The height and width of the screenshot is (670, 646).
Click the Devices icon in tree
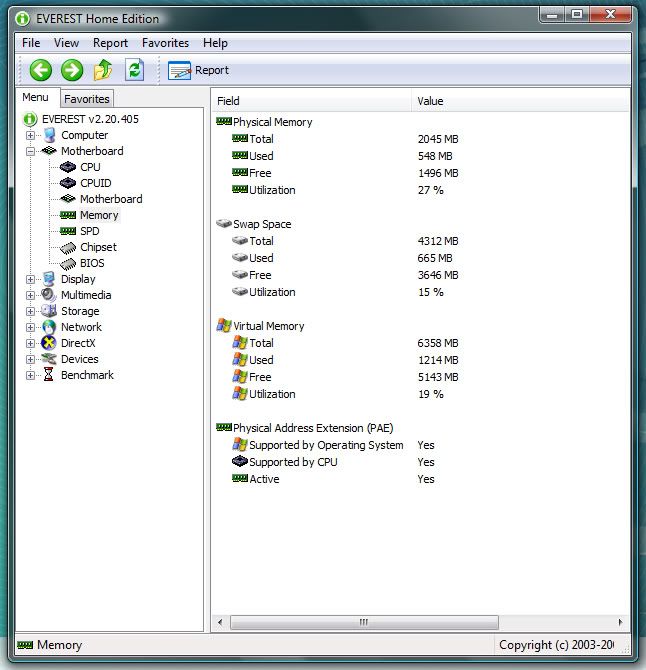point(49,359)
